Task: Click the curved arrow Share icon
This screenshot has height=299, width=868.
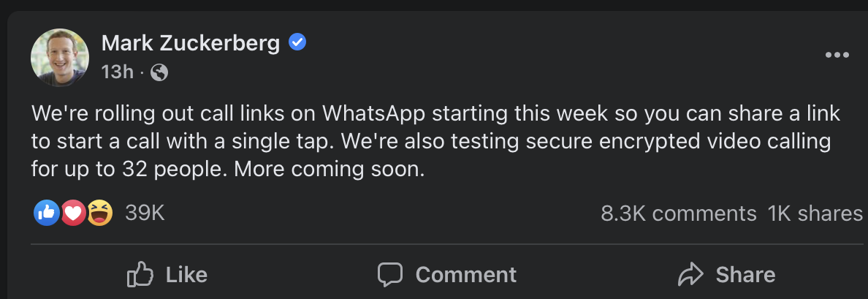Action: (690, 275)
